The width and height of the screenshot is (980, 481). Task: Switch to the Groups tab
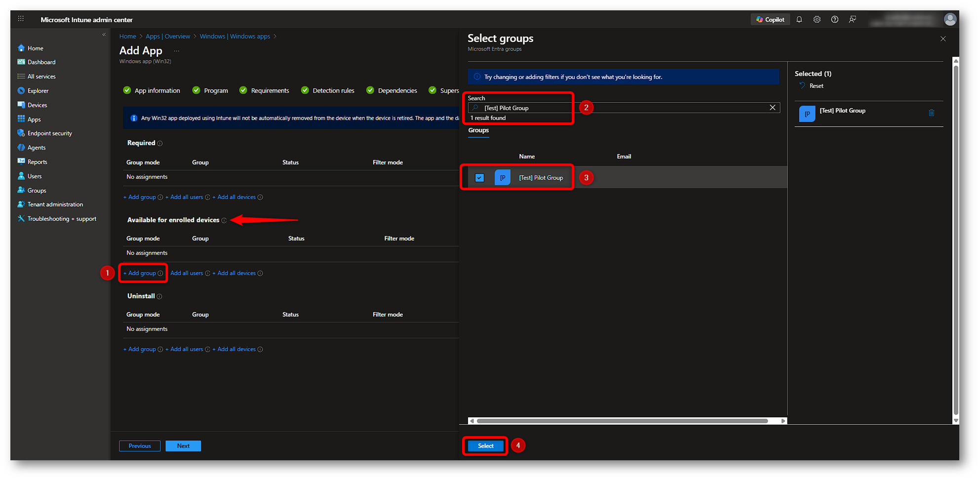pos(478,130)
